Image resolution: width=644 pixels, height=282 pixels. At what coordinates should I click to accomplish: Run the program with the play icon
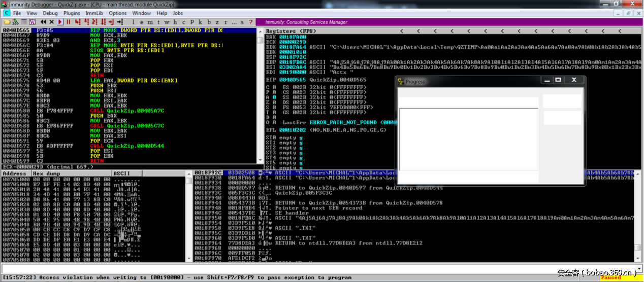point(60,22)
